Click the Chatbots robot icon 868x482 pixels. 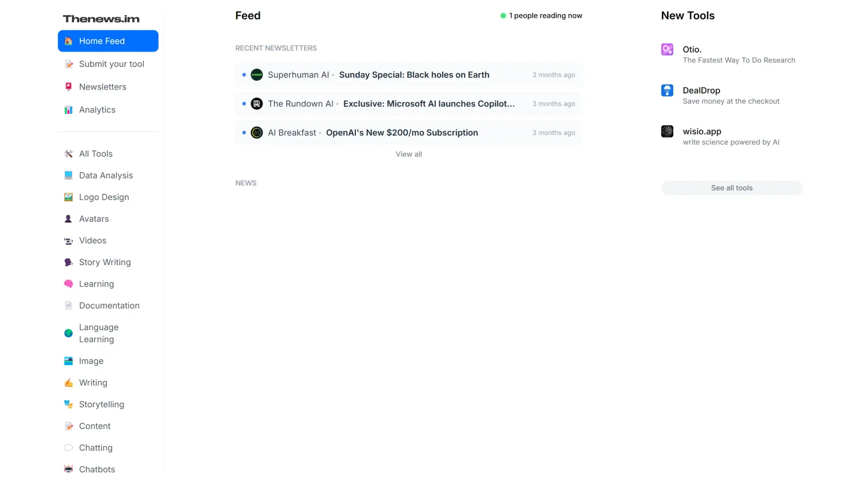tap(68, 469)
